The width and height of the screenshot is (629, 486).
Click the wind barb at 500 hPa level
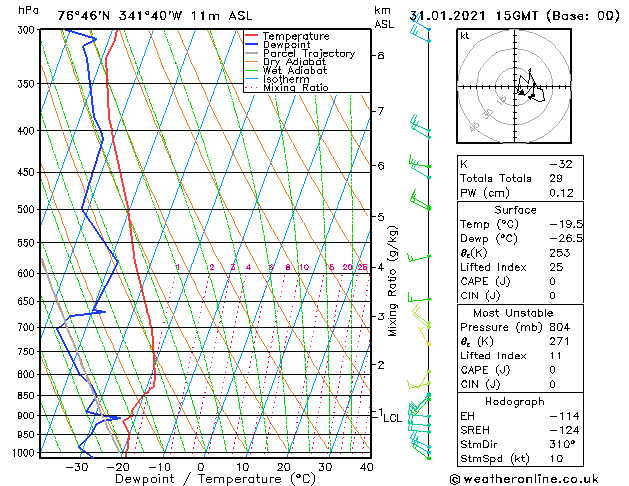420,200
